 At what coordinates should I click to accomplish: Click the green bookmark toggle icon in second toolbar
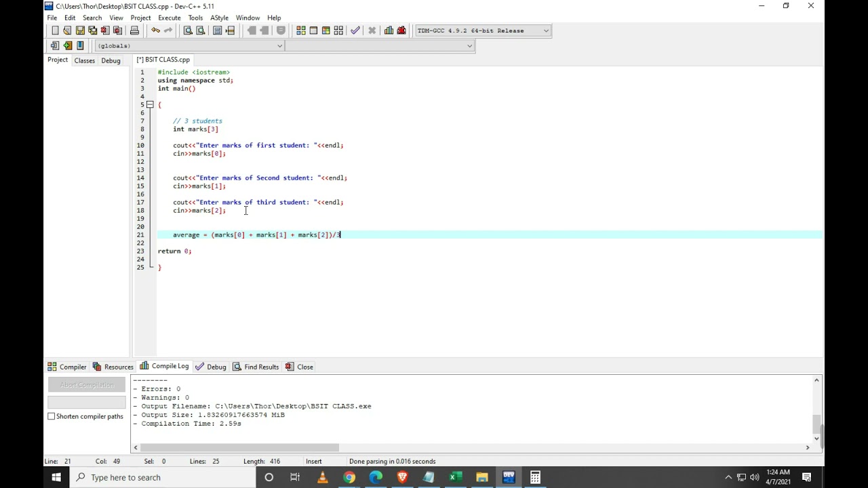(x=67, y=45)
